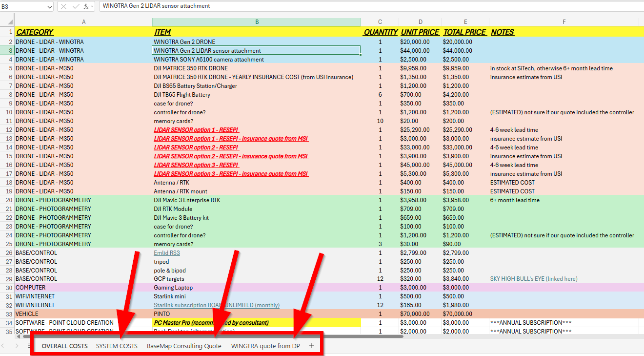Open the BaseMap Consulting Quote tab

[184, 346]
